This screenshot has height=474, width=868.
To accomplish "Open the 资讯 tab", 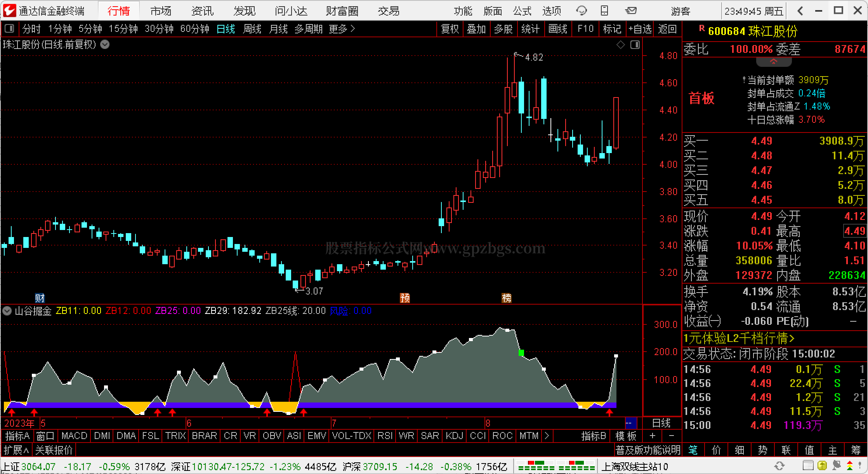I will click(203, 11).
